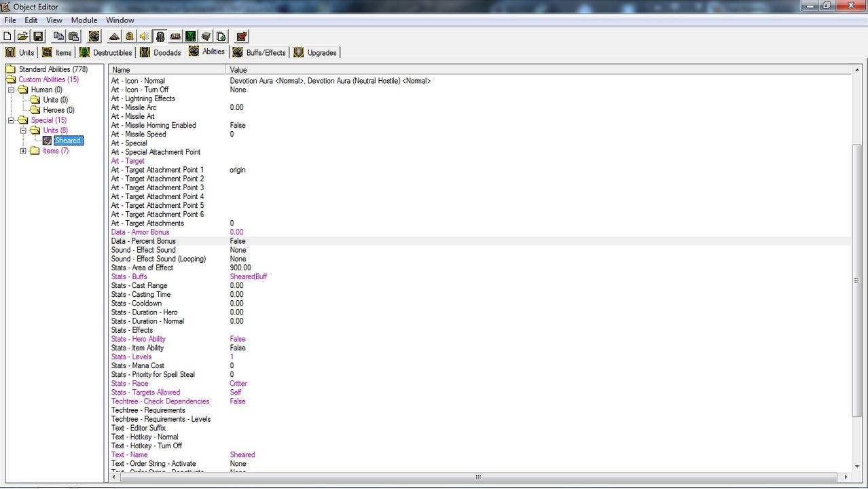The image size is (868, 489).
Task: Select the Data - Armor Bonus field
Action: click(x=480, y=232)
